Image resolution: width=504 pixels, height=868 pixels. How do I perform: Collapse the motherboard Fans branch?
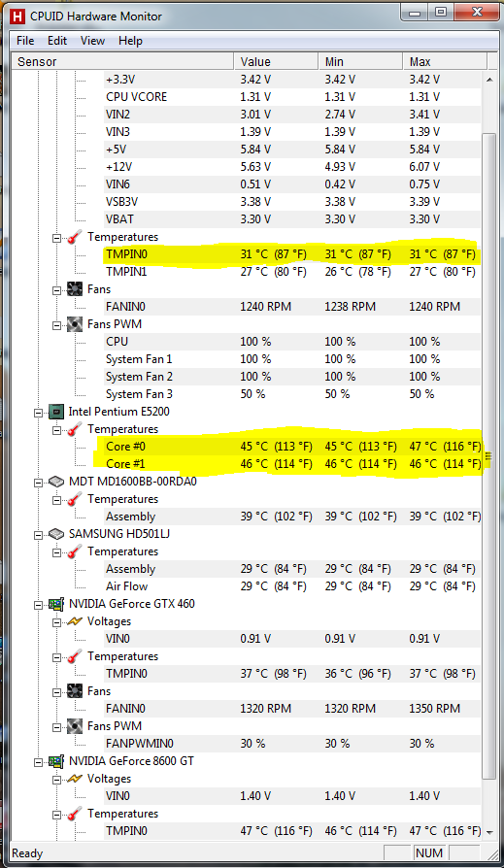pos(56,290)
